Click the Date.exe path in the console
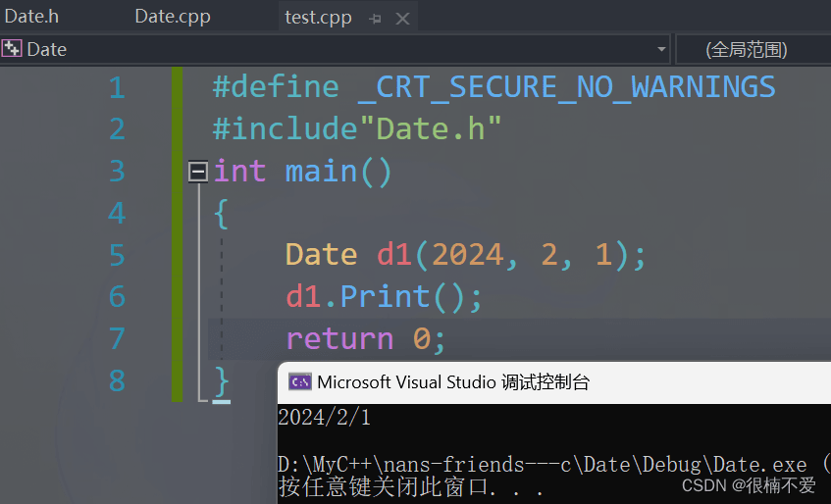The height and width of the screenshot is (504, 831). tap(542, 465)
